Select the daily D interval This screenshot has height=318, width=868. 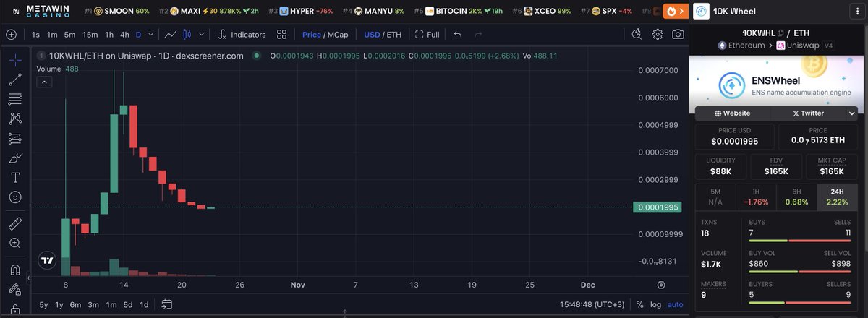(139, 34)
